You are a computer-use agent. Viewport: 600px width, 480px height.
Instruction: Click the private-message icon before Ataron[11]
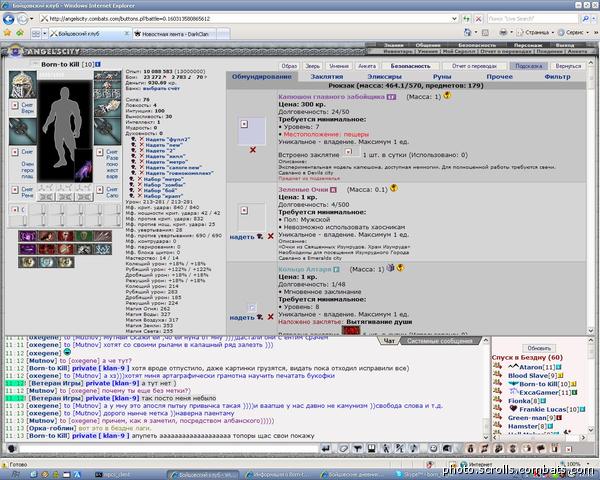[497, 366]
